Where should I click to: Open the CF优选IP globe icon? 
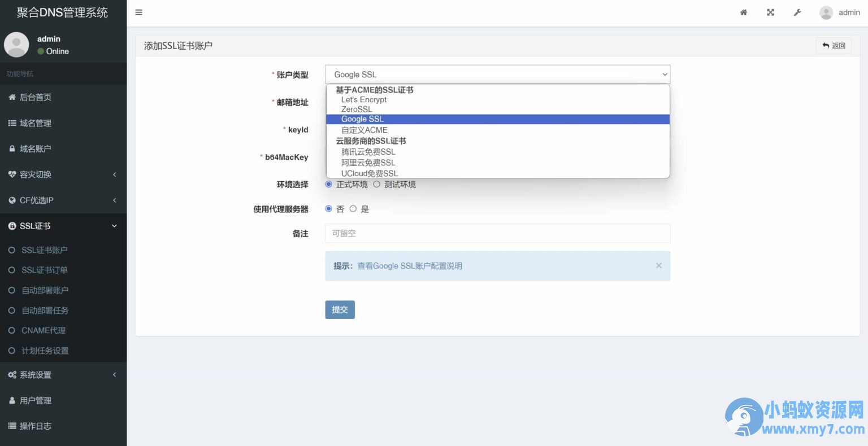pos(12,200)
